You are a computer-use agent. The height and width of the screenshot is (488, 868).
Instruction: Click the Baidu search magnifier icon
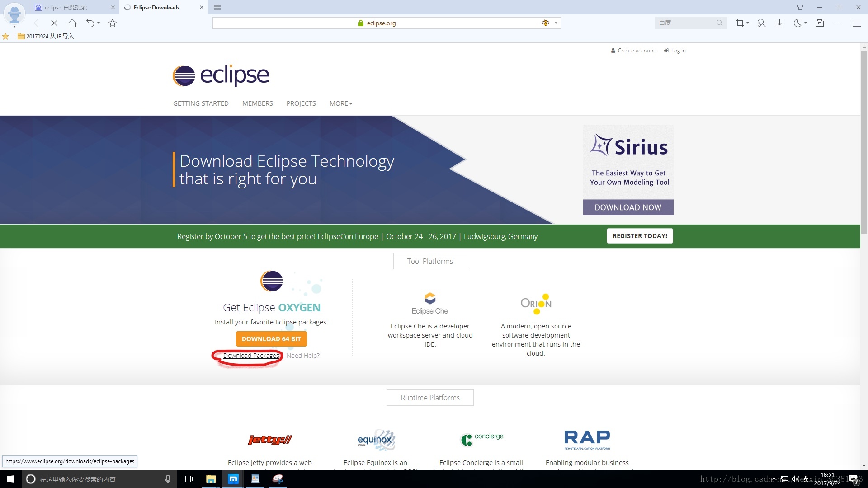(x=719, y=23)
